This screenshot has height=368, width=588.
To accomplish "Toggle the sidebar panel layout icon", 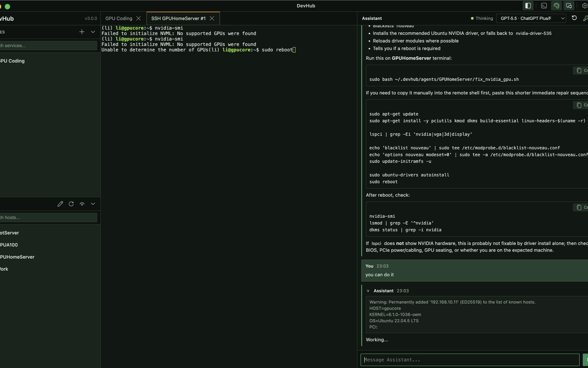I will point(528,6).
